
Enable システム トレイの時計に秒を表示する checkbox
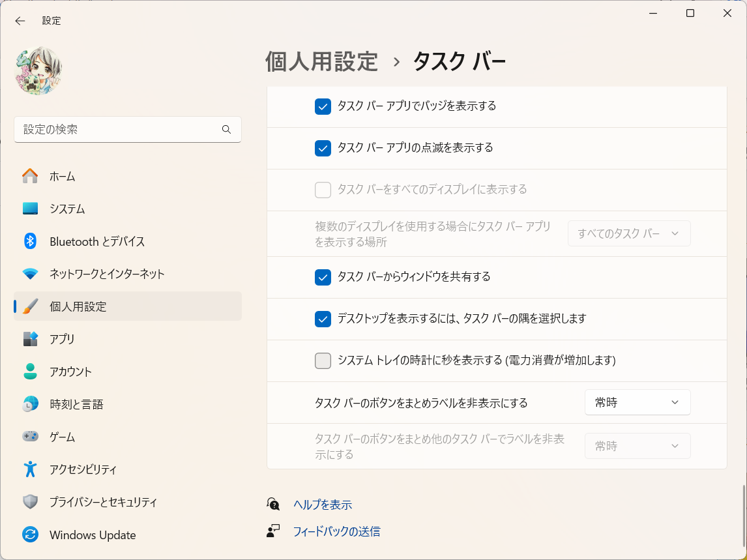point(323,361)
